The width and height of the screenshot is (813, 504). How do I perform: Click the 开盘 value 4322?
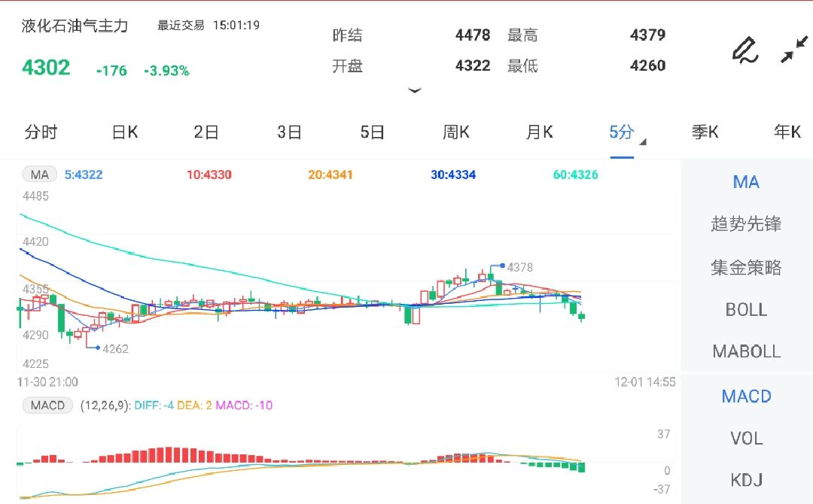[x=473, y=65]
